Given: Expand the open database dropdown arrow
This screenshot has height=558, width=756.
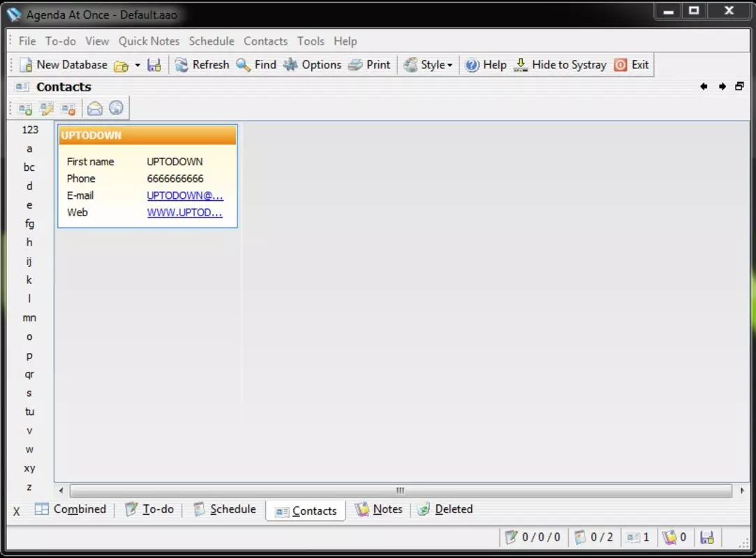Looking at the screenshot, I should click(138, 66).
